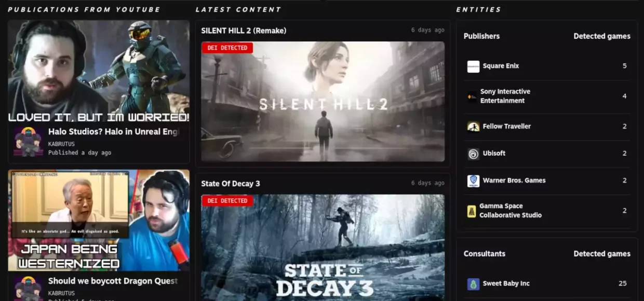Click Detected games heading in Publishers panel
The image size is (644, 301).
point(602,36)
